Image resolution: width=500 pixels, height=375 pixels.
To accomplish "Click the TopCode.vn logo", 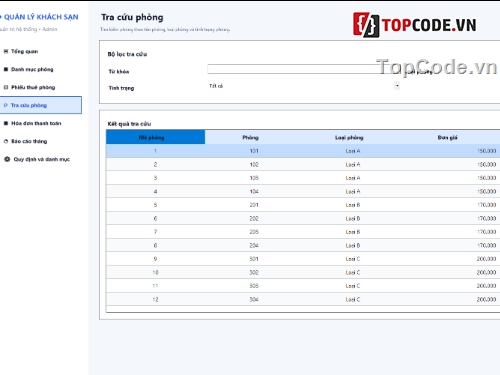I will tap(415, 25).
